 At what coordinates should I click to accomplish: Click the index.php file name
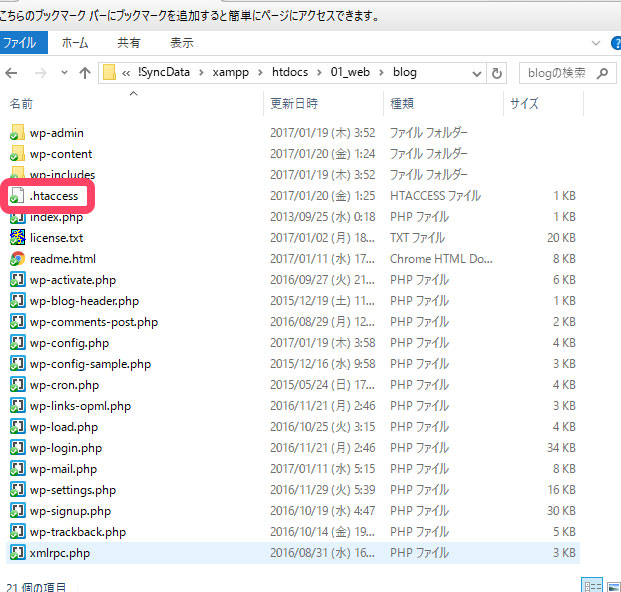[x=57, y=217]
